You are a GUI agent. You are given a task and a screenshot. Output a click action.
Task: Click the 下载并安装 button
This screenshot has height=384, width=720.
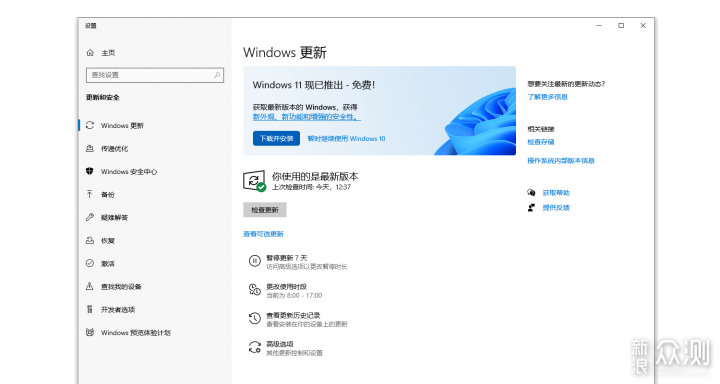coord(276,138)
